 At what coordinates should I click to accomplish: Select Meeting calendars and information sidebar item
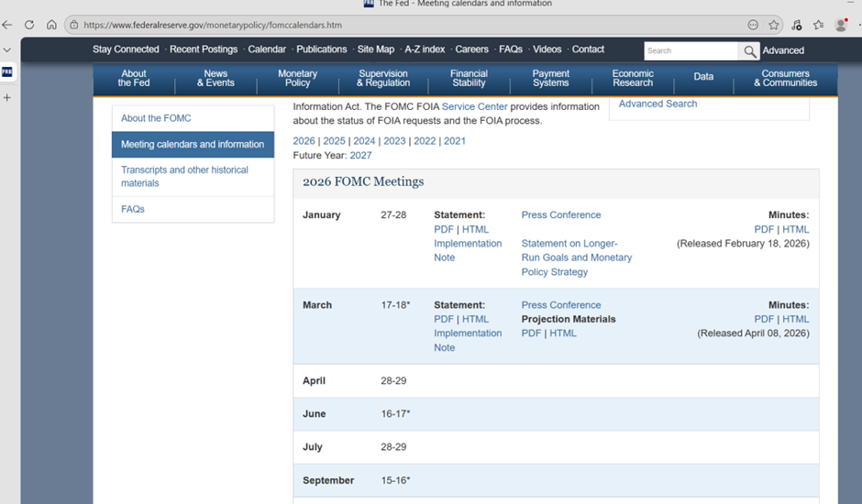click(x=193, y=145)
